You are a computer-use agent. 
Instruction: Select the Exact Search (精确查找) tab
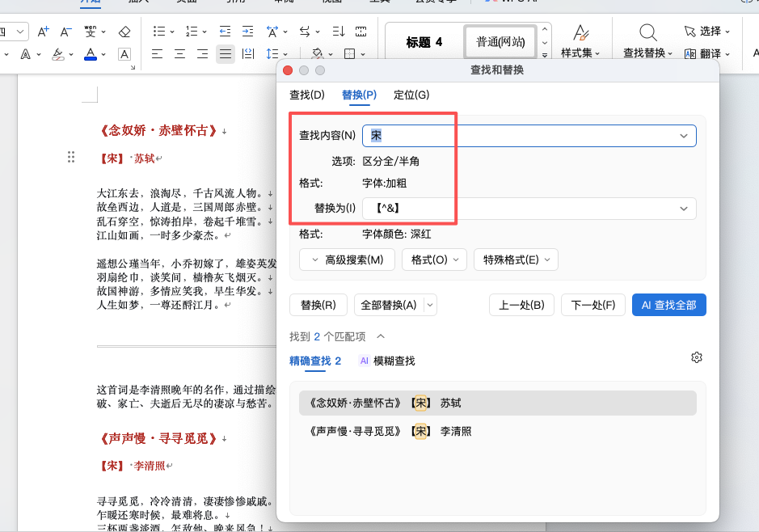315,361
